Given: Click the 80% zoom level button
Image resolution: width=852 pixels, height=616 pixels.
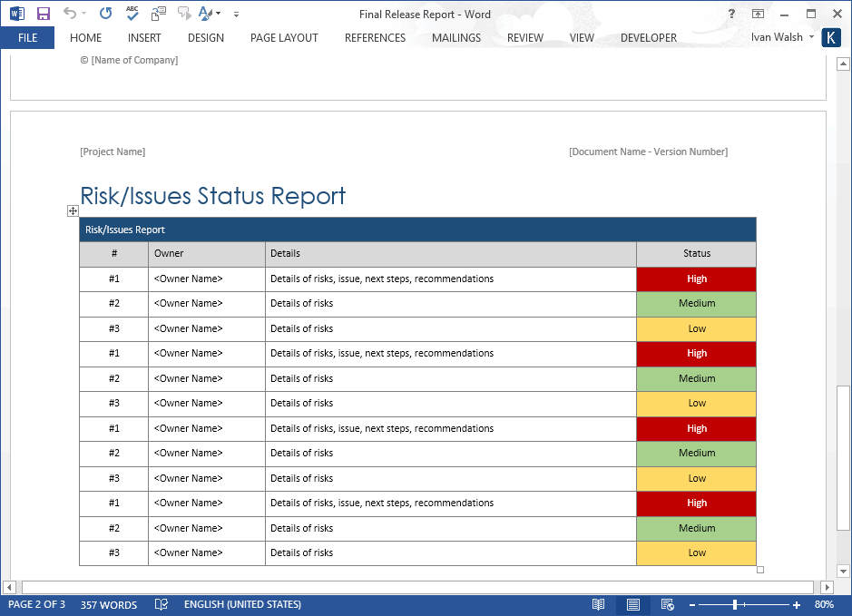Looking at the screenshot, I should click(x=824, y=604).
